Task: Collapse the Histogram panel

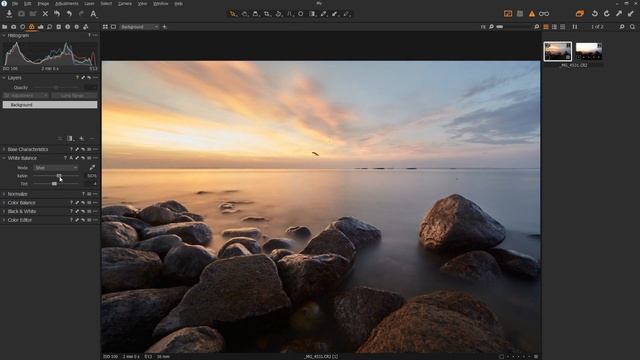Action: click(x=4, y=36)
